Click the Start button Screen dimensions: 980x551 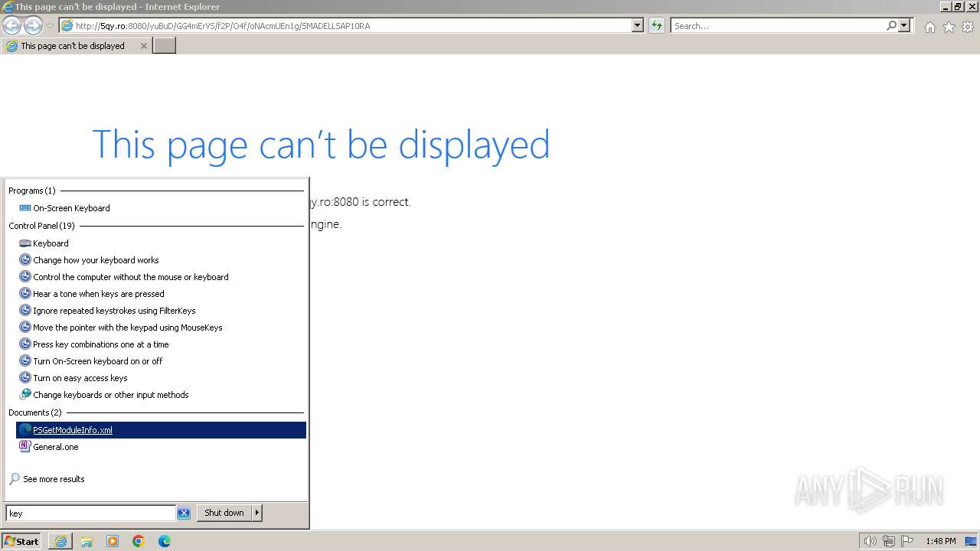[x=21, y=541]
